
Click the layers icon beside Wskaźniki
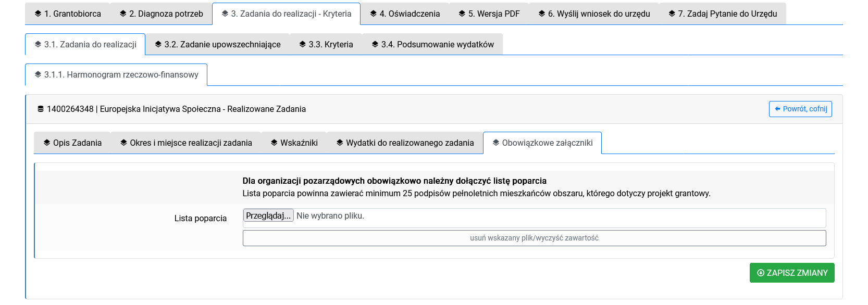[274, 143]
